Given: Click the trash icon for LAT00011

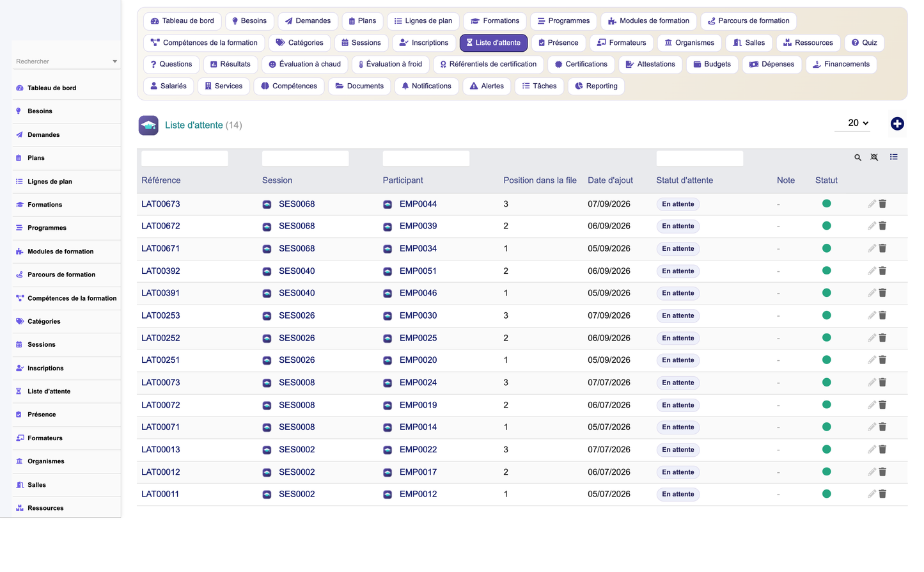Looking at the screenshot, I should (882, 494).
